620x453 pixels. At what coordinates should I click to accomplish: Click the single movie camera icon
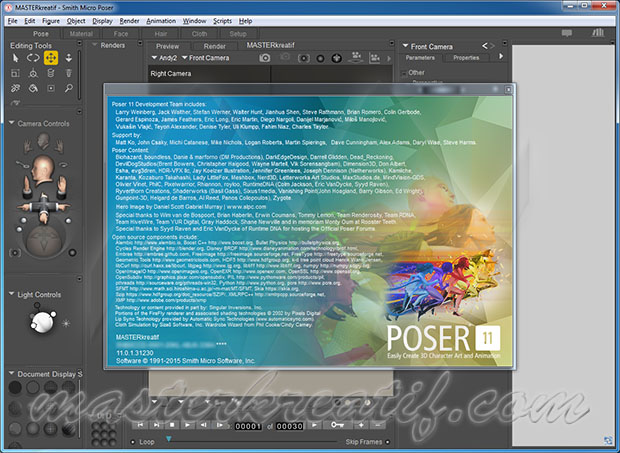click(x=356, y=57)
